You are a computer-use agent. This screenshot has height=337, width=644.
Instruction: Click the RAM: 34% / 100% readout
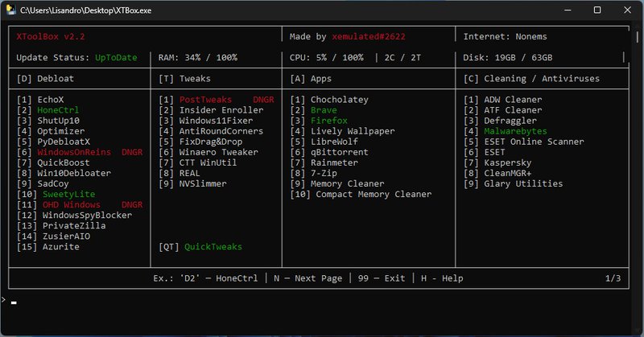(197, 57)
